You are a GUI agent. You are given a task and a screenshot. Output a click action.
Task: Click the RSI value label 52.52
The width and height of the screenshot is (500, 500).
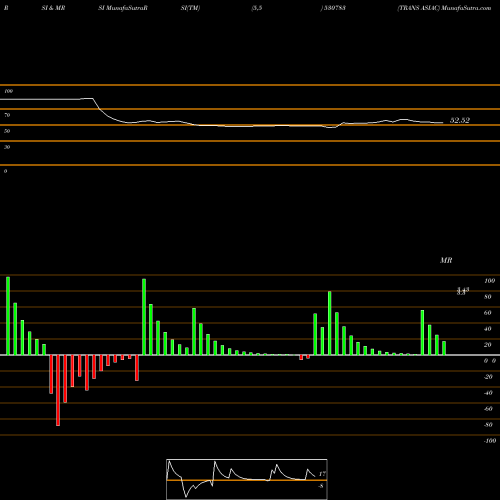460,120
